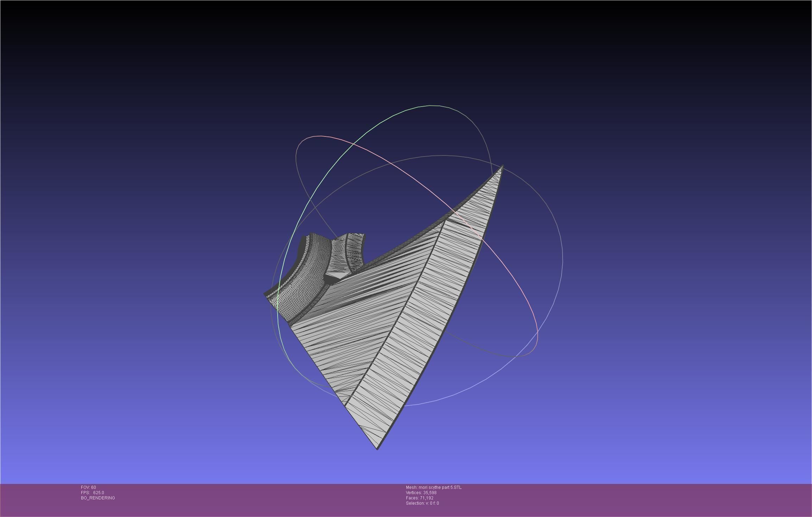Click the dark flat notch between curved pieces
This screenshot has height=517, width=812.
pos(331,279)
